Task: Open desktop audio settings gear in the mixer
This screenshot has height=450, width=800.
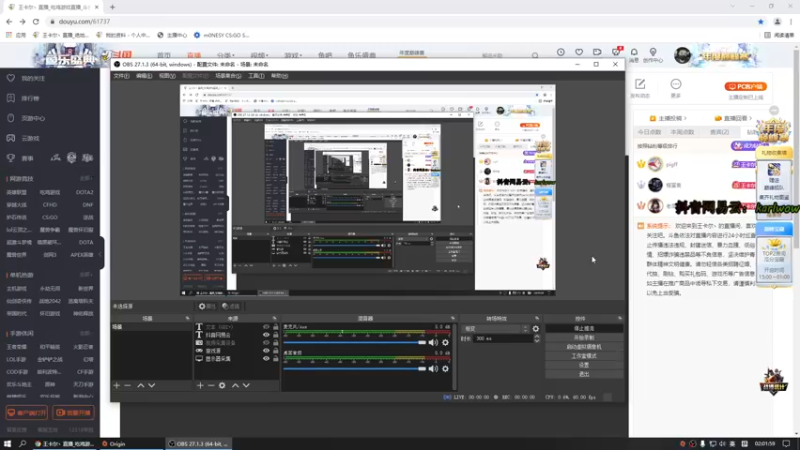Action: click(445, 368)
